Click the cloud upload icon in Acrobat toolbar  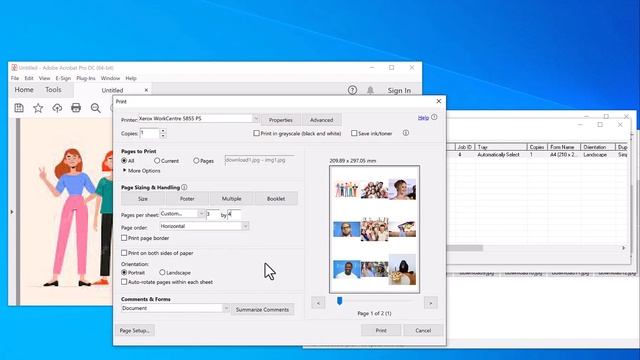(x=57, y=108)
